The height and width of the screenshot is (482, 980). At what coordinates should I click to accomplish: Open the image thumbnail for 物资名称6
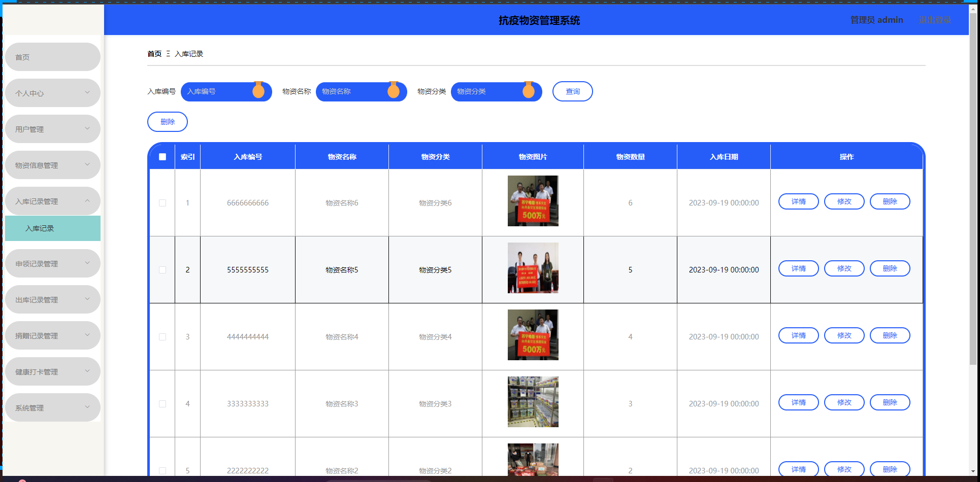[533, 201]
